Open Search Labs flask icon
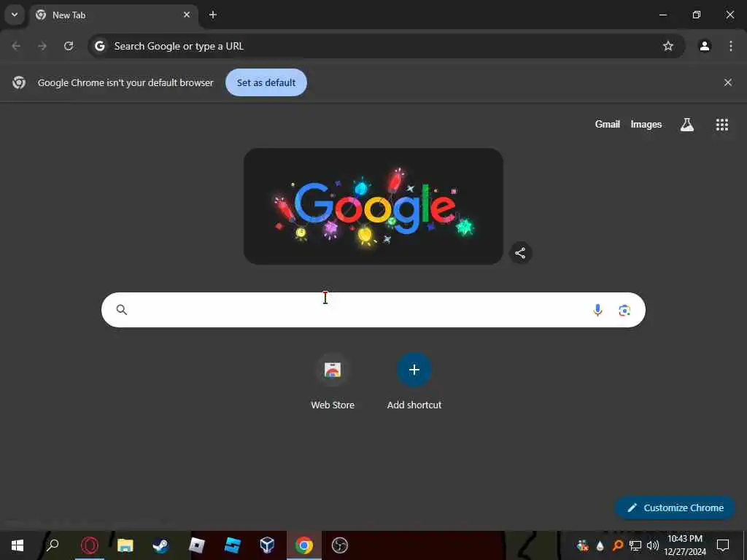Screen dimensions: 747x560 [x=687, y=125]
